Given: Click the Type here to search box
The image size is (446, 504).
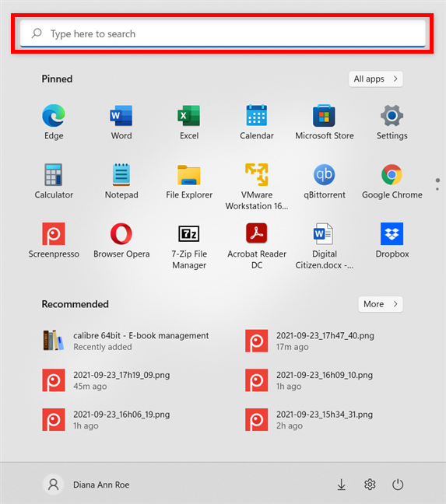Looking at the screenshot, I should 223,33.
